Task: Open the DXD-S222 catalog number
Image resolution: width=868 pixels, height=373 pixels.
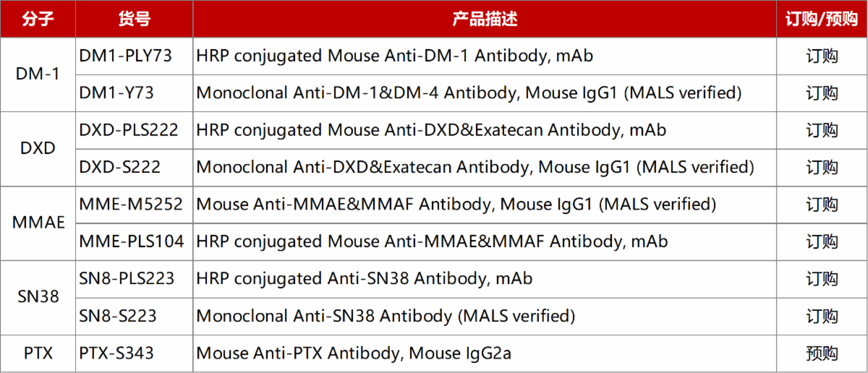Action: click(x=120, y=168)
